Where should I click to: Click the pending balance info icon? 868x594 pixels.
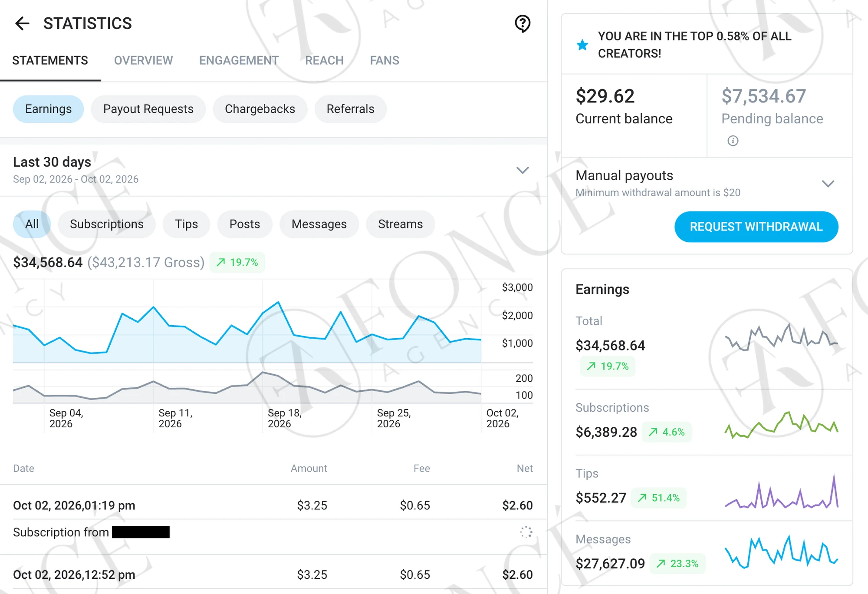[x=733, y=141]
